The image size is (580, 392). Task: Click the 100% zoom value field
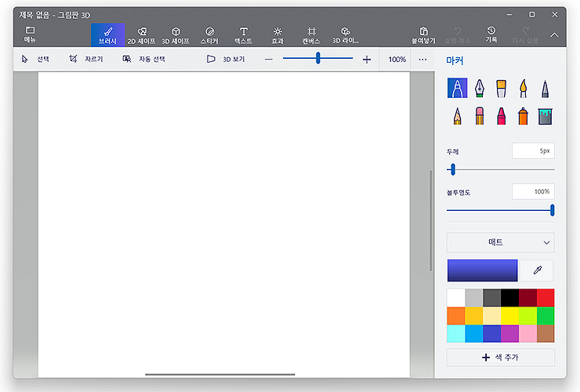click(x=397, y=60)
